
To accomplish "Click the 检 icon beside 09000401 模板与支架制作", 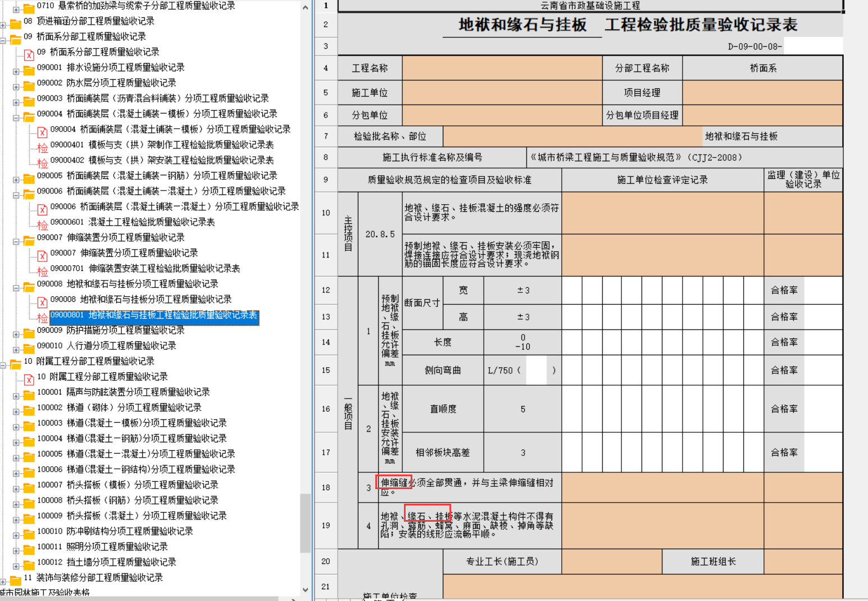I will [x=42, y=147].
